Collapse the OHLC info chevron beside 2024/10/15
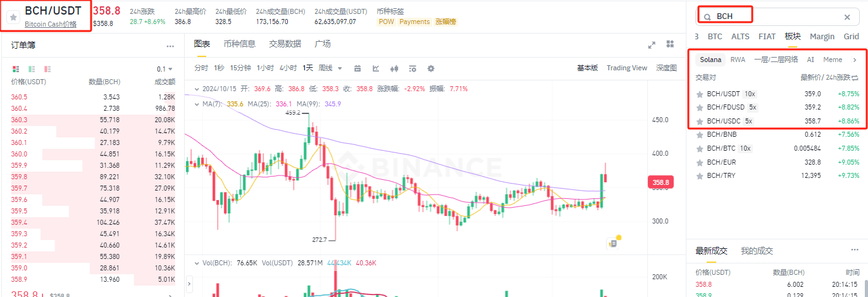Image resolution: width=868 pixels, height=297 pixels. point(197,89)
